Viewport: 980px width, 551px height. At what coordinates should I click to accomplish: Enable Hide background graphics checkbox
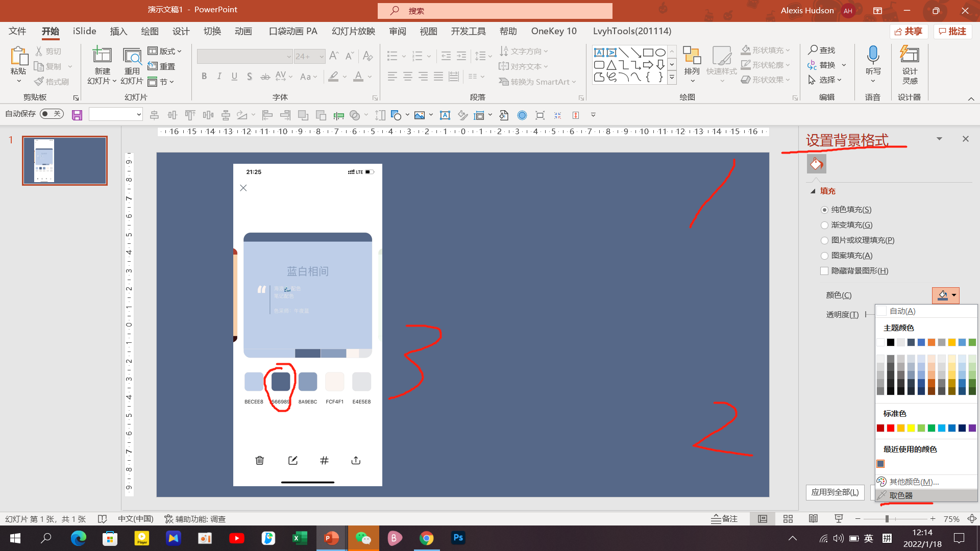click(824, 271)
